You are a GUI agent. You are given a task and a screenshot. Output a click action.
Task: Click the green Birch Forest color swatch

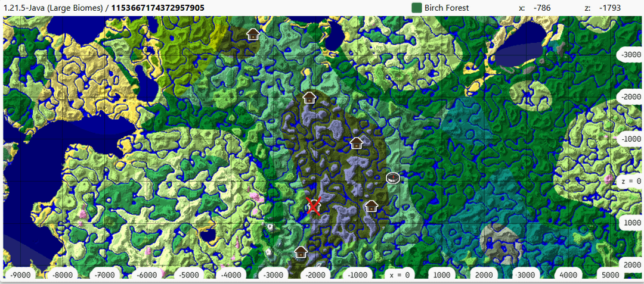[416, 8]
